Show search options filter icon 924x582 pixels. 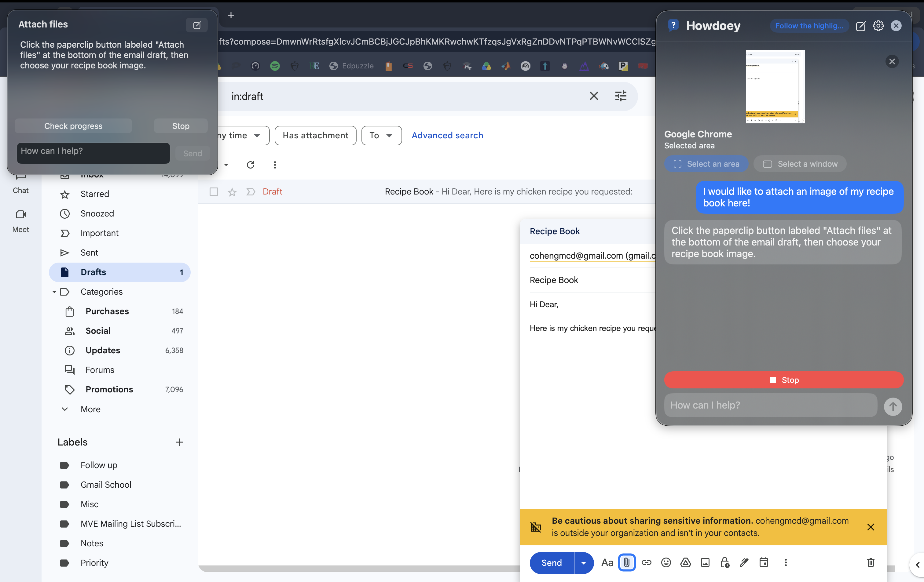[621, 96]
